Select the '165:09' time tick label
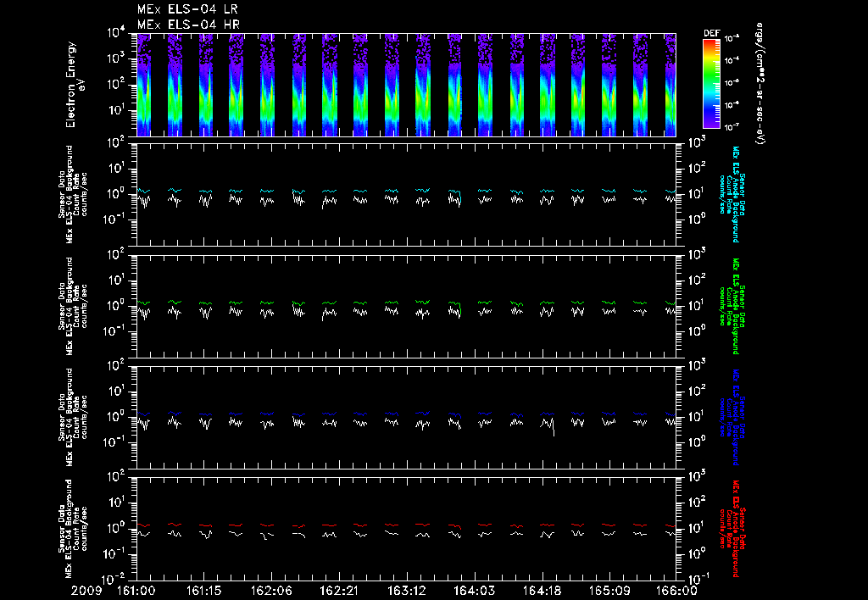This screenshot has height=600, width=868. click(609, 591)
